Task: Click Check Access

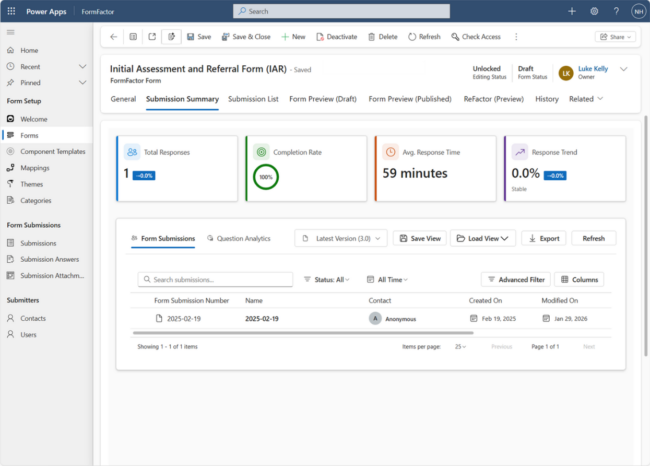Action: [476, 37]
